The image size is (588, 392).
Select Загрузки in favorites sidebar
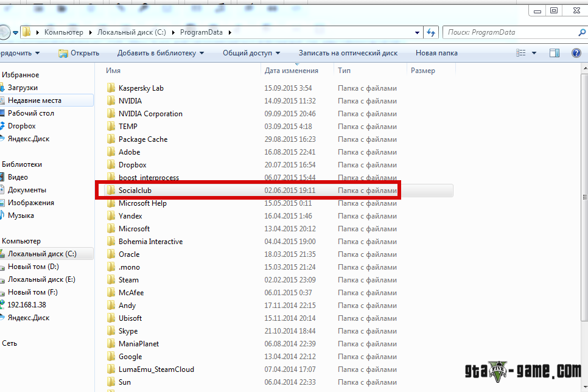tap(23, 88)
